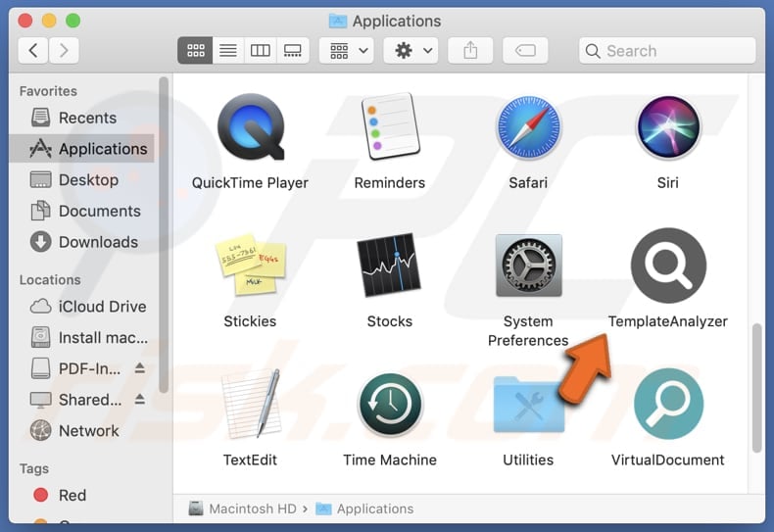The height and width of the screenshot is (532, 774).
Task: Go back with the left chevron button
Action: (x=33, y=50)
